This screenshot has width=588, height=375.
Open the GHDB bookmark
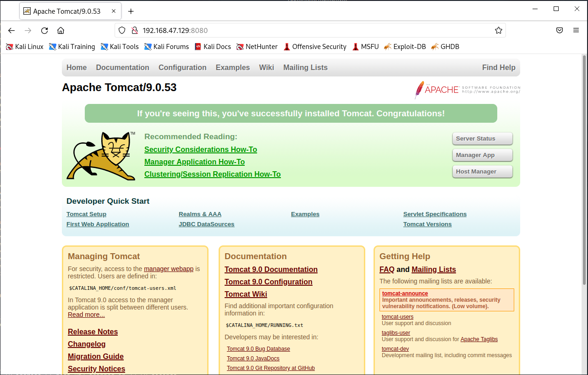[x=445, y=47]
